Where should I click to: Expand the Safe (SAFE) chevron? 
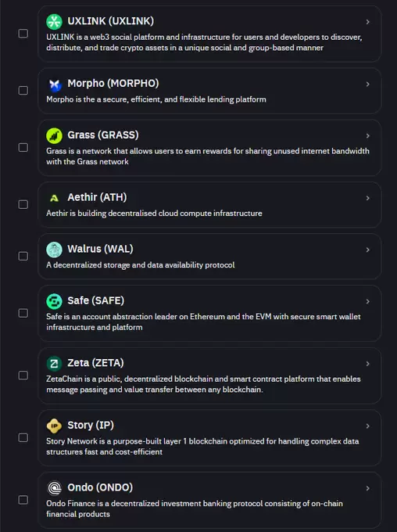tap(368, 301)
